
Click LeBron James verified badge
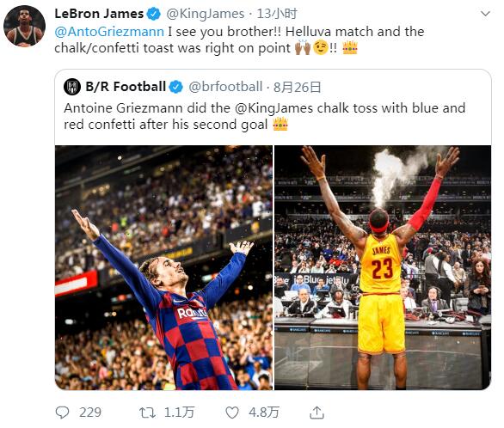[154, 14]
